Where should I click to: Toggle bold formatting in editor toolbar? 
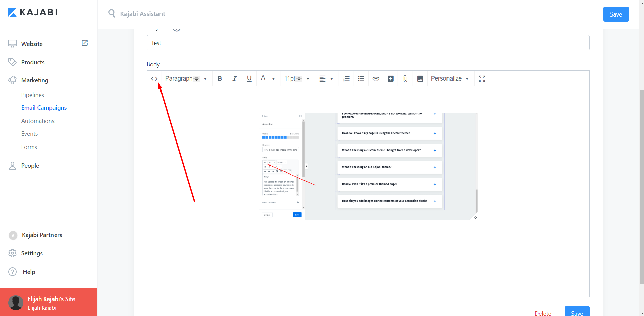pyautogui.click(x=220, y=78)
